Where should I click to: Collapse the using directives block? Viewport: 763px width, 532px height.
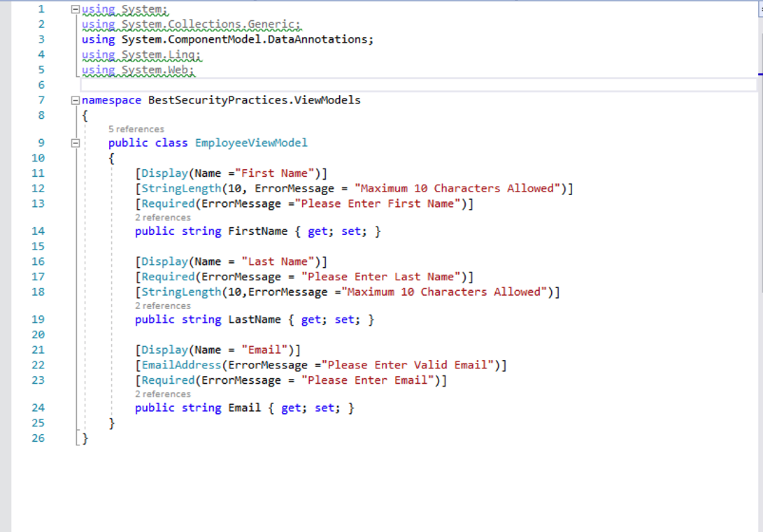76,10
